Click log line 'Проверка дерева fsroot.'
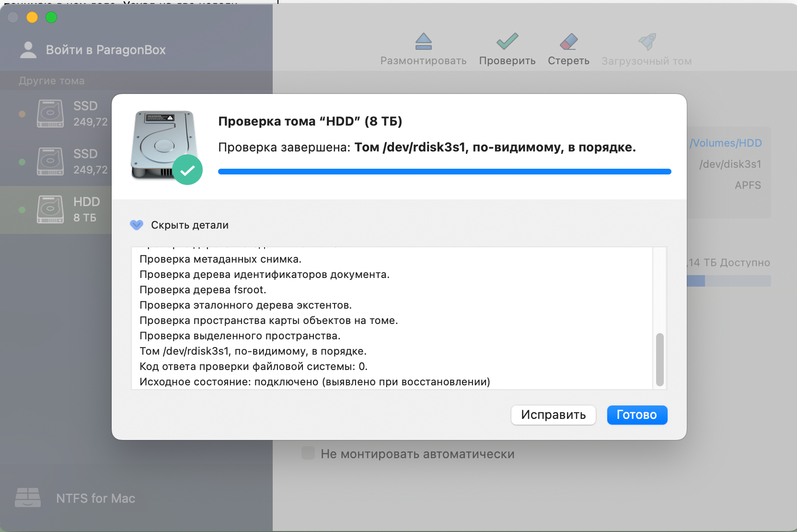Image resolution: width=797 pixels, height=532 pixels. (x=203, y=290)
